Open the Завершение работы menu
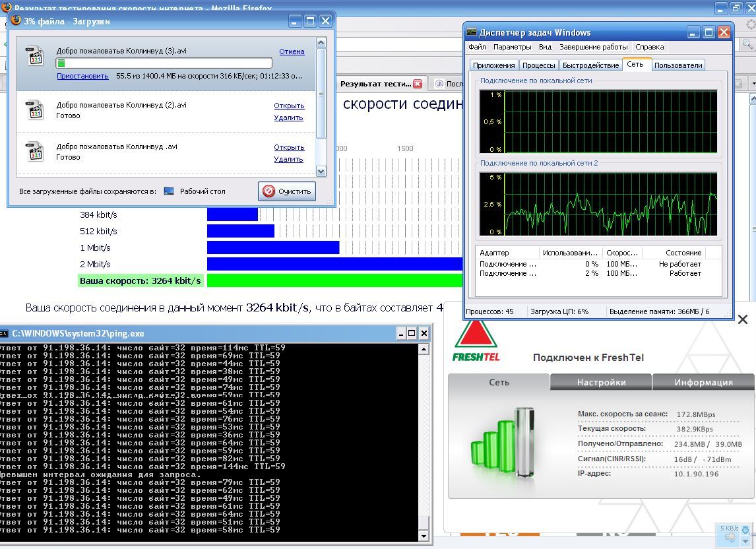756x549 pixels. pyautogui.click(x=593, y=47)
